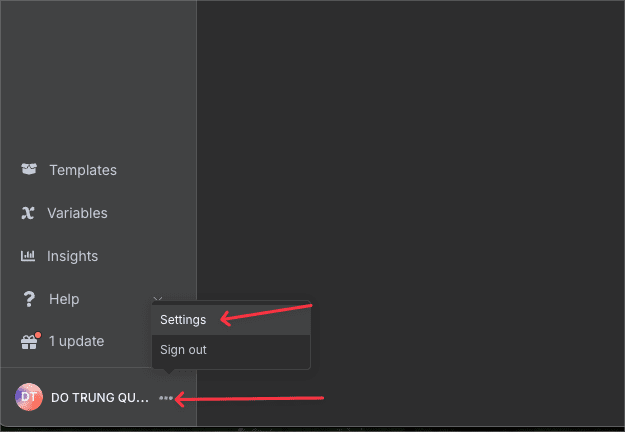Click the DT user avatar
625x432 pixels.
(28, 397)
